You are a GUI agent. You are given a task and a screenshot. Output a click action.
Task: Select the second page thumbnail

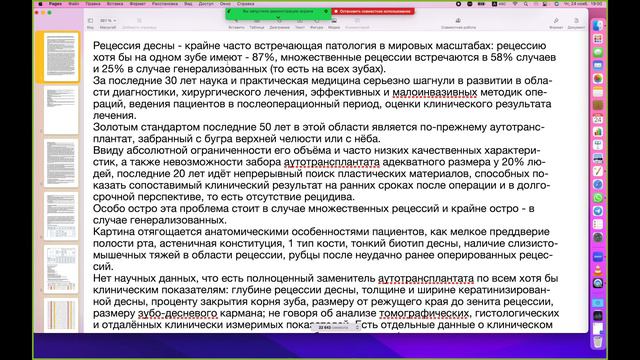(x=61, y=110)
